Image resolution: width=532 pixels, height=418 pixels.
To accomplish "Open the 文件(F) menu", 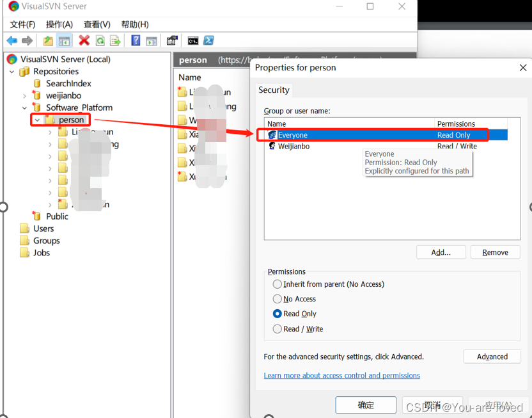I will tap(22, 24).
